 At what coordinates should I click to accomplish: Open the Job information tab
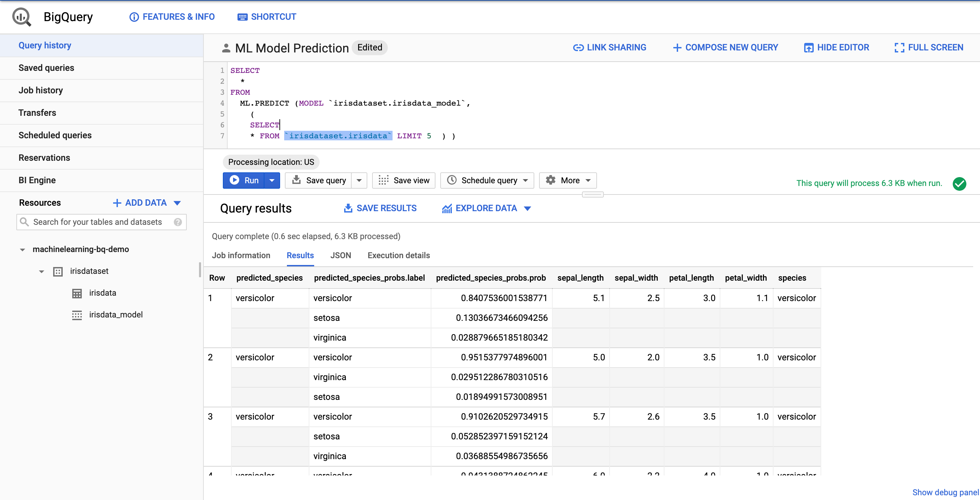(x=241, y=255)
